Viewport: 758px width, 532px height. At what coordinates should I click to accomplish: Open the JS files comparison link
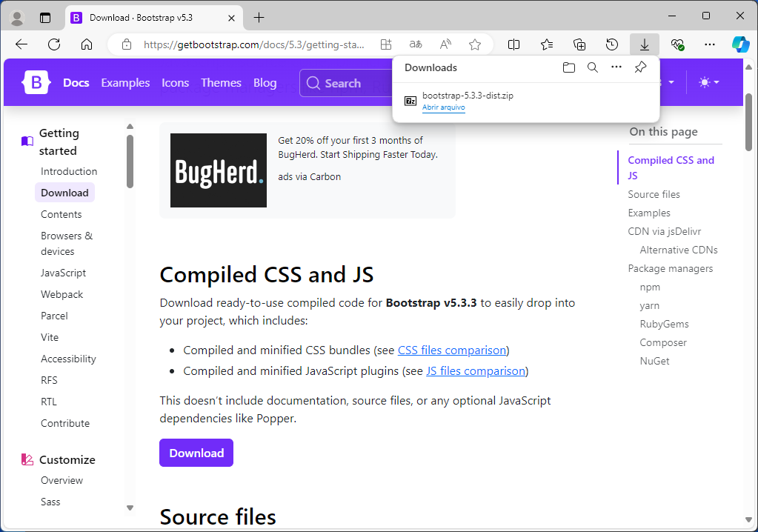[476, 370]
